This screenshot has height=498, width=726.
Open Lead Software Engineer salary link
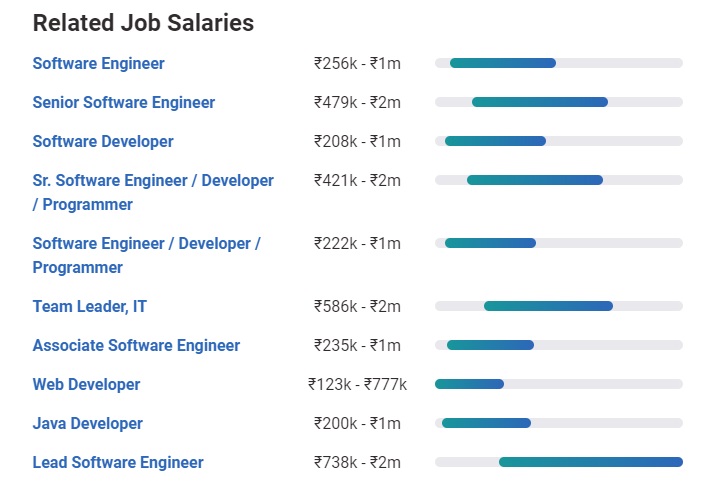tap(117, 462)
